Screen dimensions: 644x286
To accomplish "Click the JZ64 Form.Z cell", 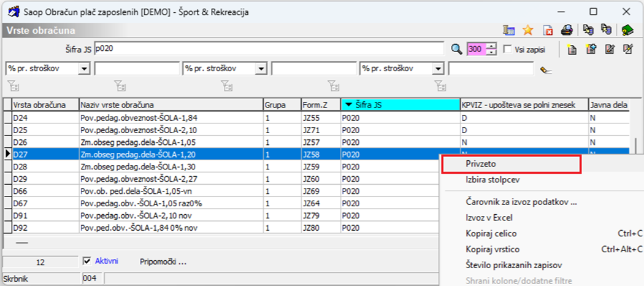I will [x=320, y=203].
